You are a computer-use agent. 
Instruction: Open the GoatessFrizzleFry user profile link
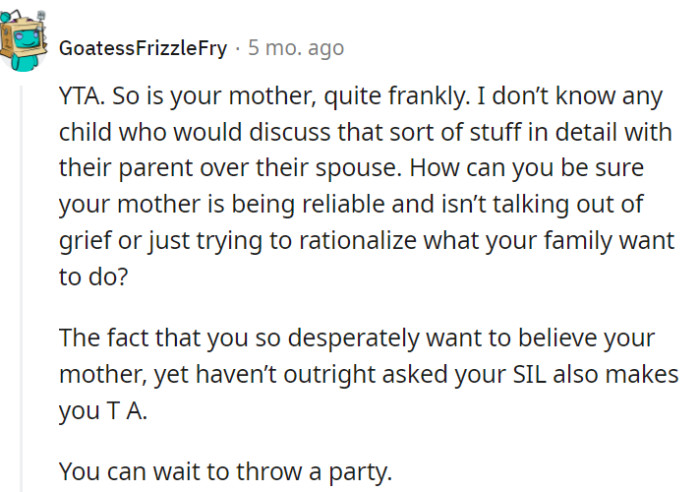pos(143,47)
